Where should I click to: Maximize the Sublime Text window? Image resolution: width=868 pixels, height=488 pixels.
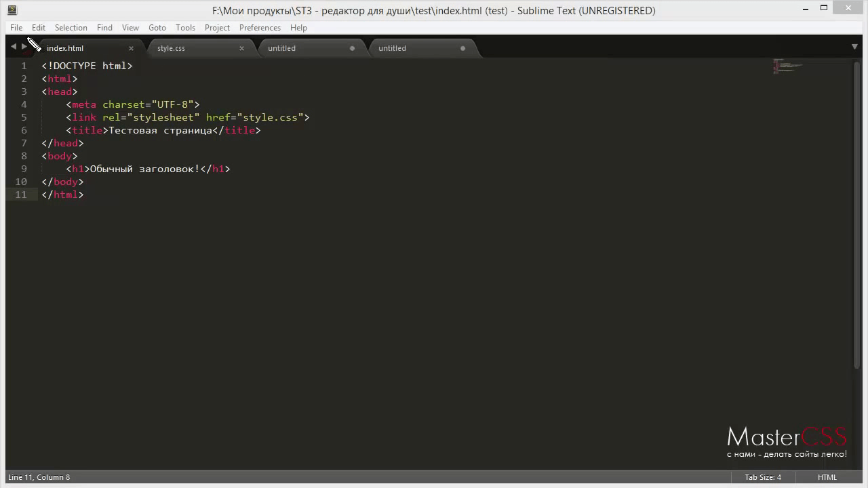click(824, 8)
